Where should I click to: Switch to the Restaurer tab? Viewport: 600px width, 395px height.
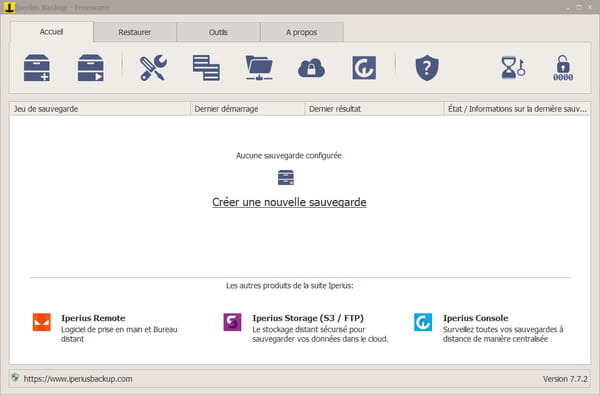click(x=135, y=32)
